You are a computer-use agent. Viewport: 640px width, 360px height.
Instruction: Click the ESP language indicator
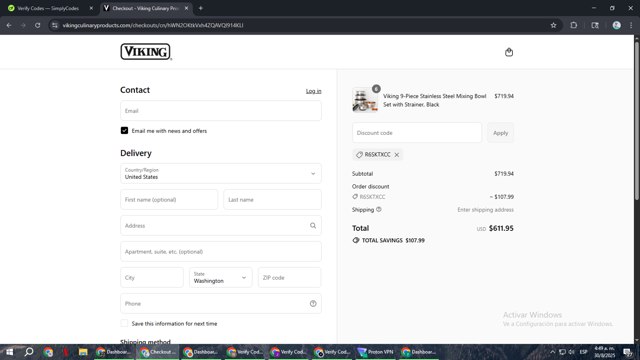click(584, 352)
